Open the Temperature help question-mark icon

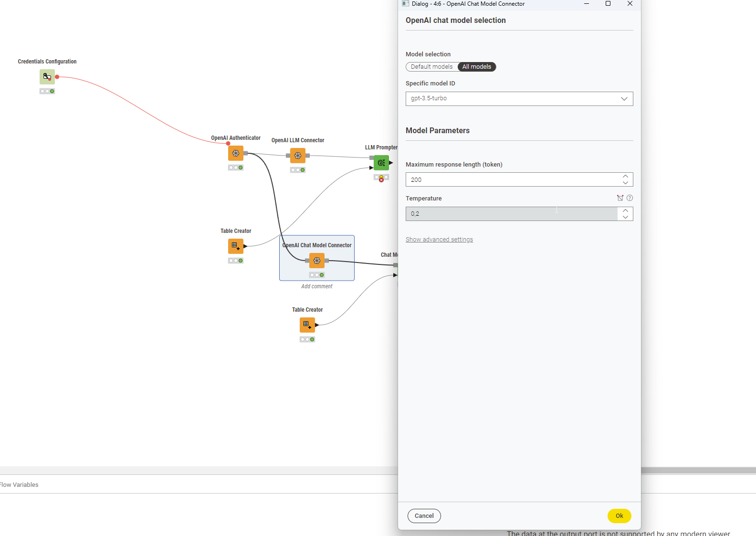[630, 198]
